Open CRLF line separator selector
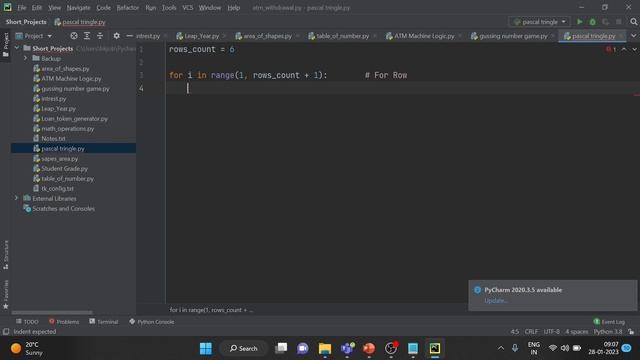The width and height of the screenshot is (640, 360). click(x=531, y=332)
